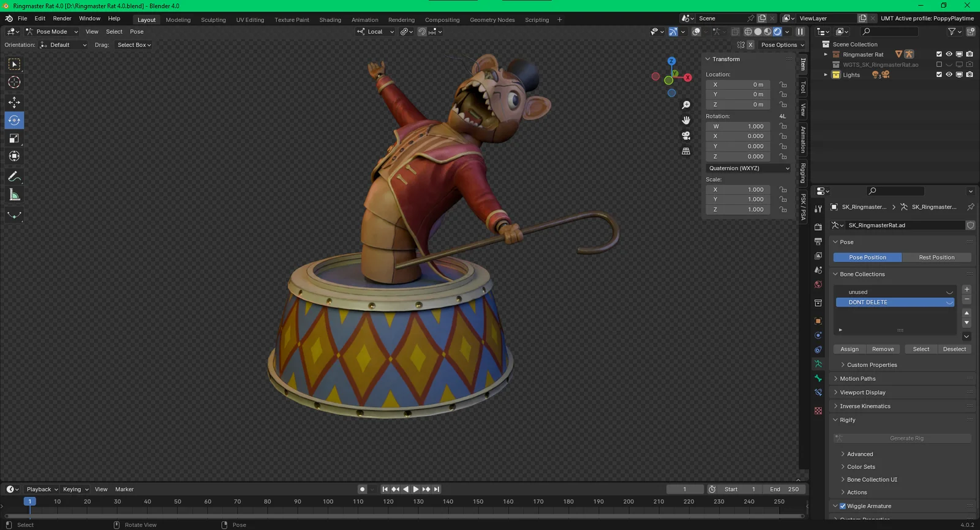Click the End frame field

pyautogui.click(x=783, y=489)
